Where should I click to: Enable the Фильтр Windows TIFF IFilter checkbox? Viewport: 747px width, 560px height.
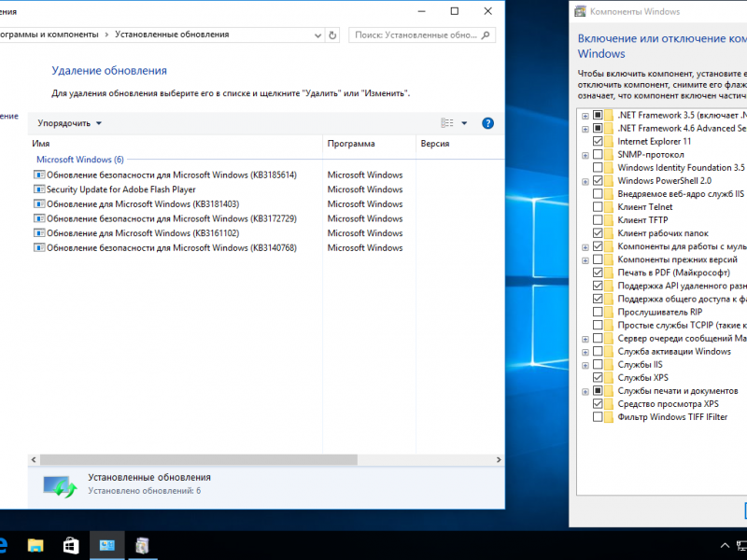pyautogui.click(x=598, y=417)
